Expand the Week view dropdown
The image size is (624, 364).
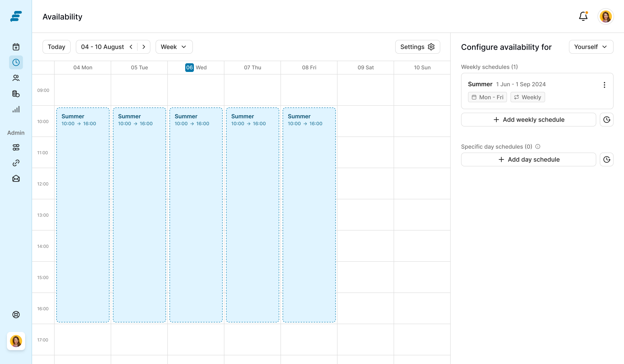(x=174, y=47)
